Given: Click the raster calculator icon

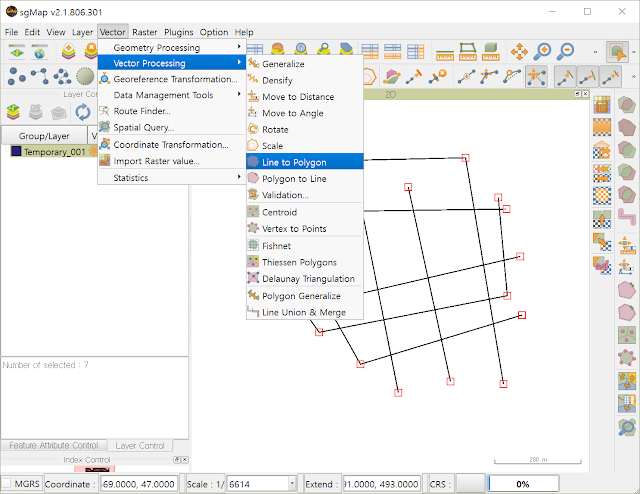Looking at the screenshot, I should 602,105.
